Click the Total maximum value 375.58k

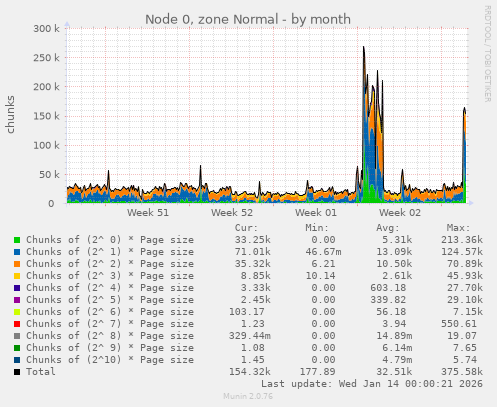pyautogui.click(x=462, y=372)
